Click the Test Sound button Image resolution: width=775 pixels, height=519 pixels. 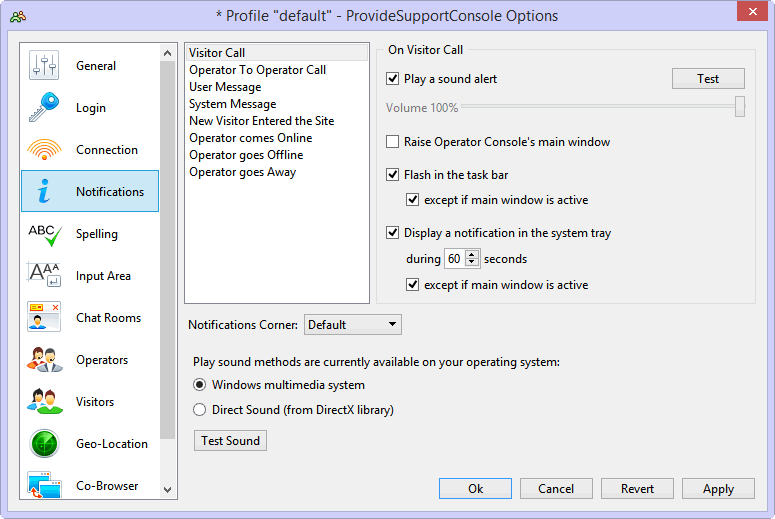point(230,440)
